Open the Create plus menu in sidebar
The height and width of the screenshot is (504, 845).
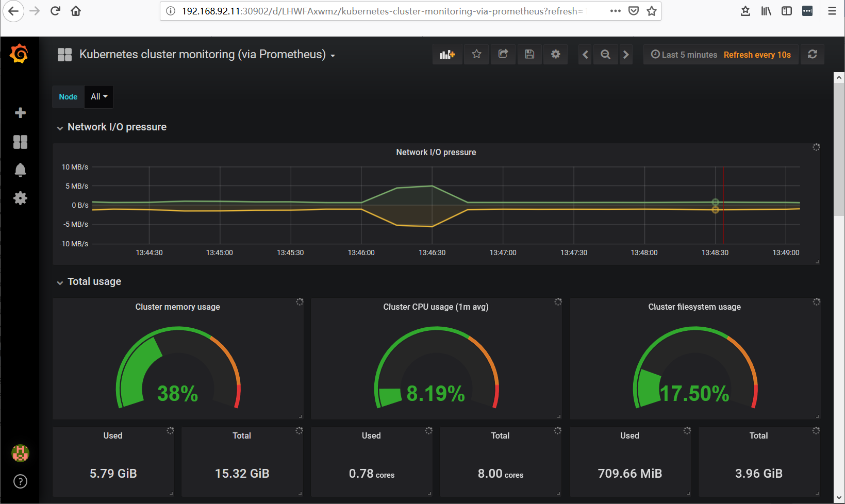[x=20, y=113]
